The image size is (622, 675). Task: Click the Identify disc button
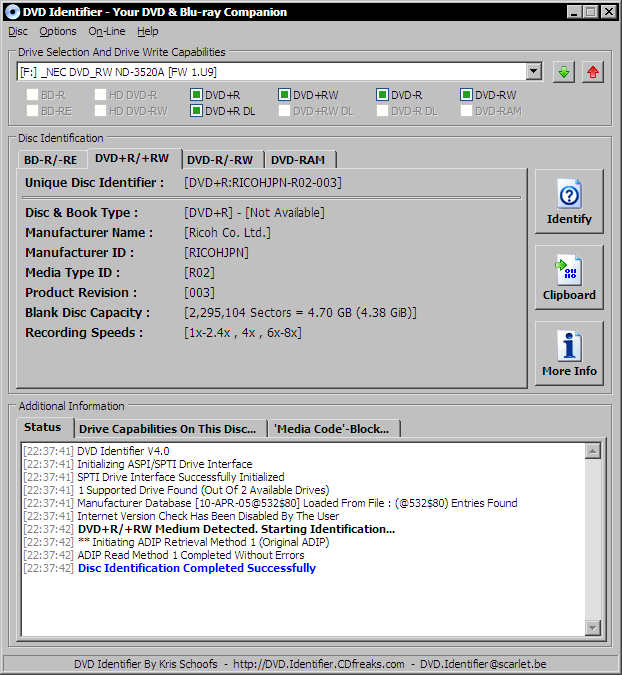(569, 201)
